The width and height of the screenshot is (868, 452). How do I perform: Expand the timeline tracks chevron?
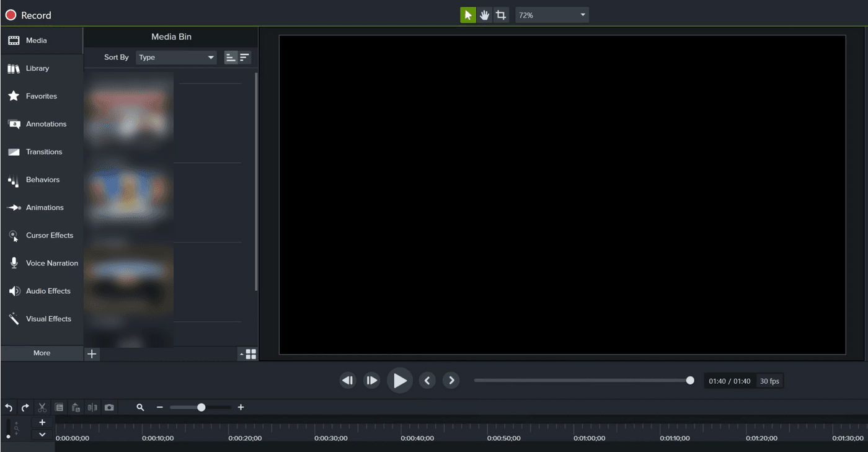point(42,435)
